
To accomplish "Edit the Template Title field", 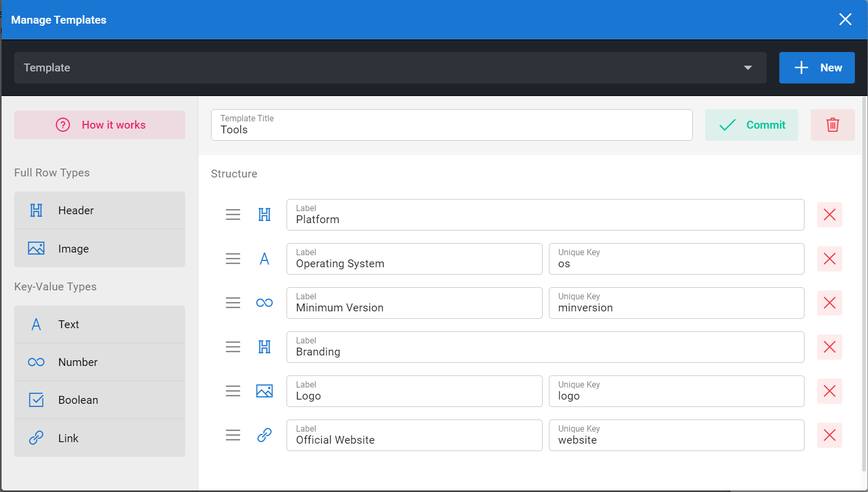I will point(451,130).
